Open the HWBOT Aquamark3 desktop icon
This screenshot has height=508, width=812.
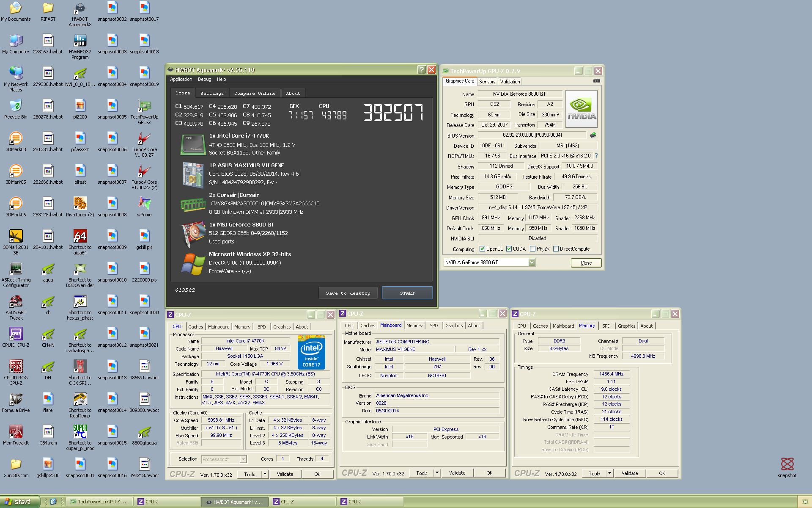[x=80, y=14]
